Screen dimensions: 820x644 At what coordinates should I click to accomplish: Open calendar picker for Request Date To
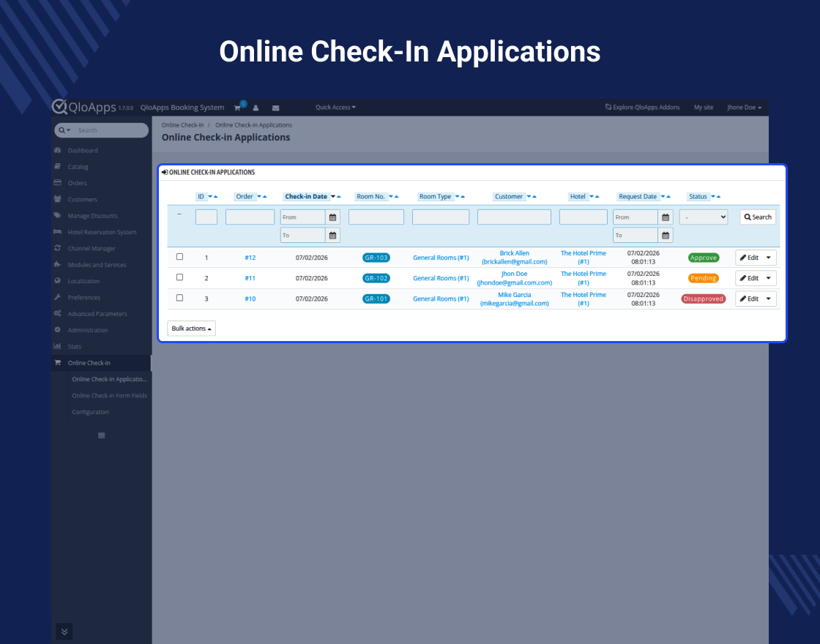pos(666,235)
